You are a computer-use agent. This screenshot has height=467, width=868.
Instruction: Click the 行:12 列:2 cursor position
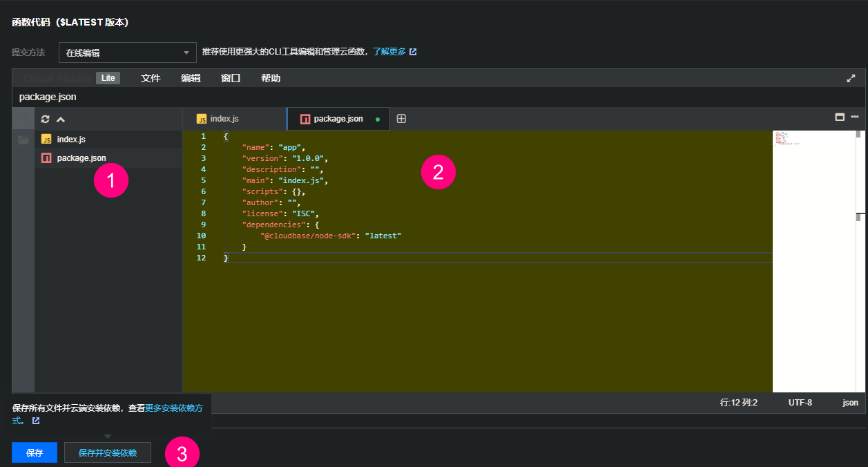739,403
